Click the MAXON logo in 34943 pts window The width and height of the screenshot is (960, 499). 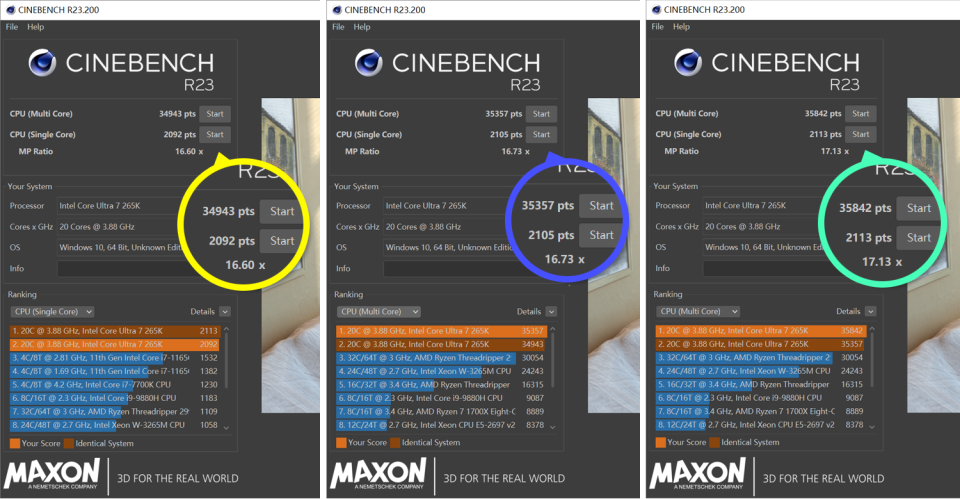pos(51,474)
